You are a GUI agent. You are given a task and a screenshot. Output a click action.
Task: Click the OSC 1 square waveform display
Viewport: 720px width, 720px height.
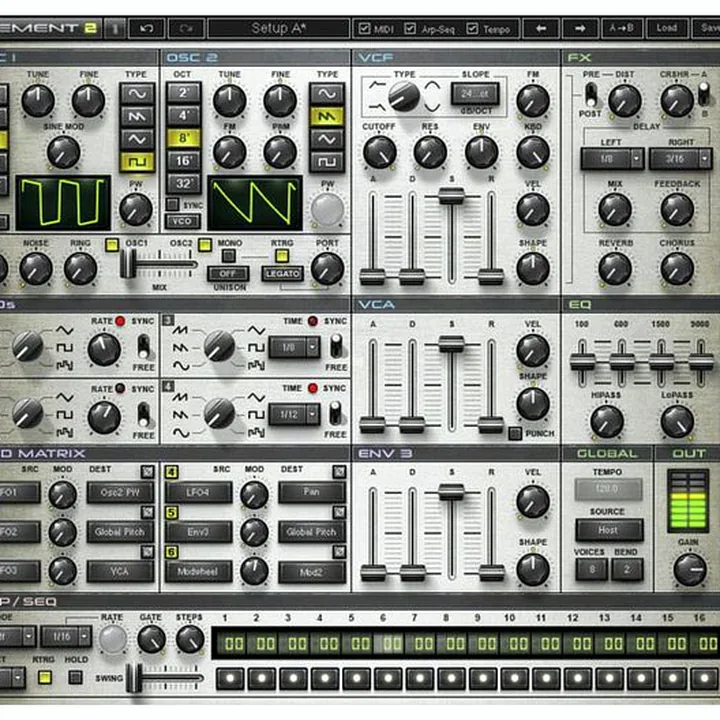pyautogui.click(x=63, y=202)
